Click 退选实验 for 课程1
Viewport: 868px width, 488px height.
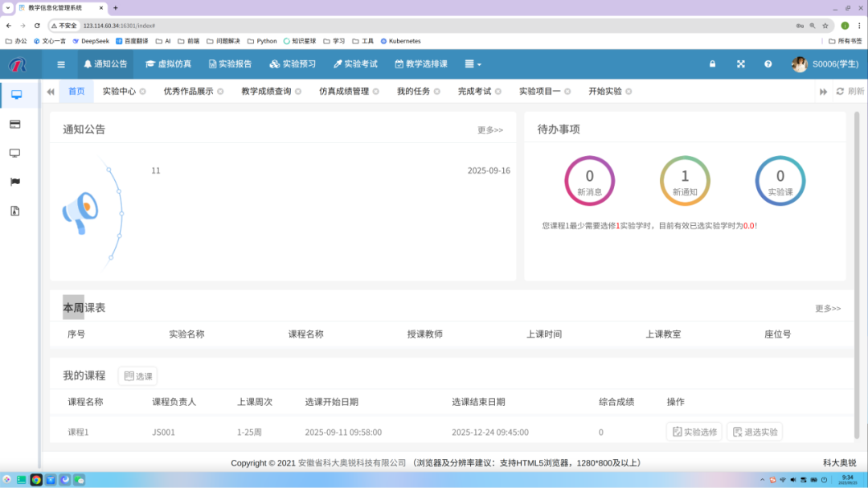755,432
